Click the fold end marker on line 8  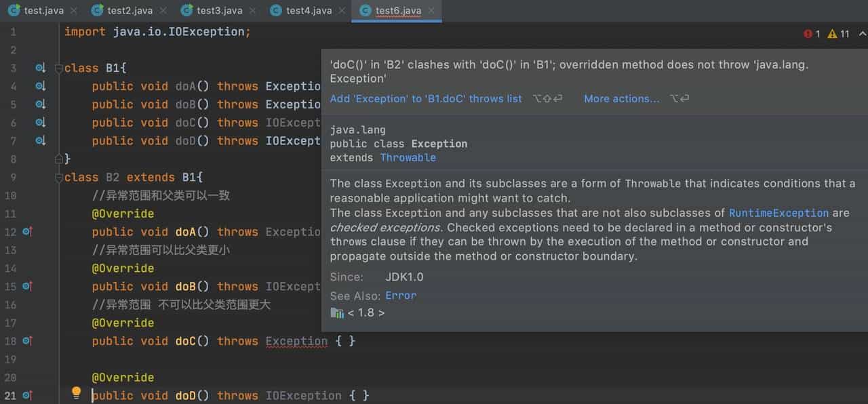pos(60,159)
